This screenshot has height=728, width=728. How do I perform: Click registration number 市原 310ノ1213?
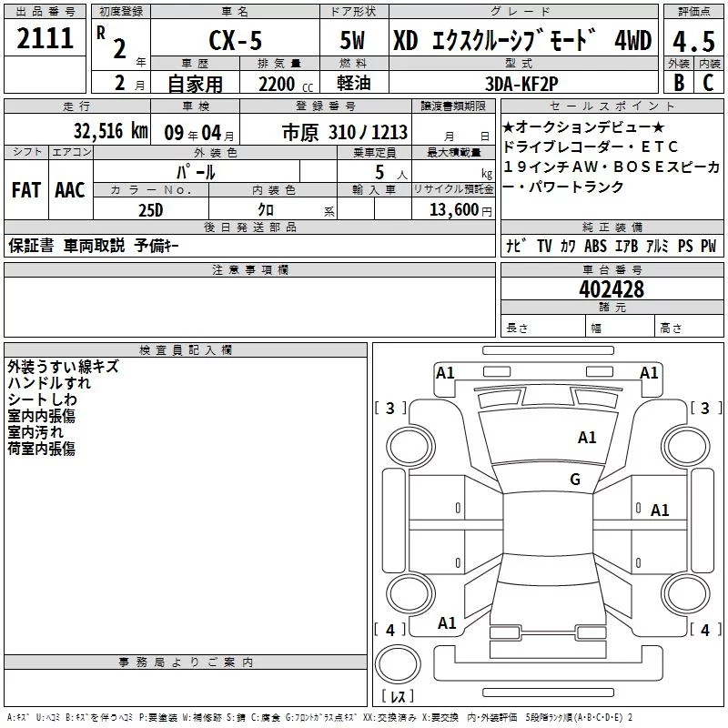[x=345, y=133]
